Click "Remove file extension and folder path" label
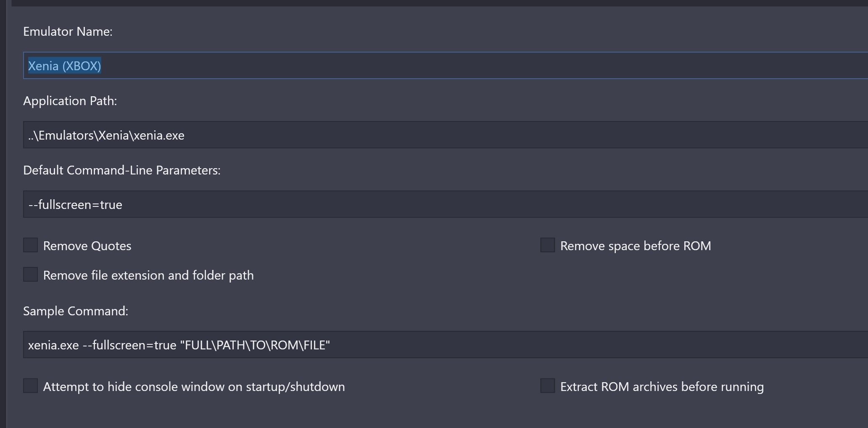The height and width of the screenshot is (428, 868). (148, 275)
